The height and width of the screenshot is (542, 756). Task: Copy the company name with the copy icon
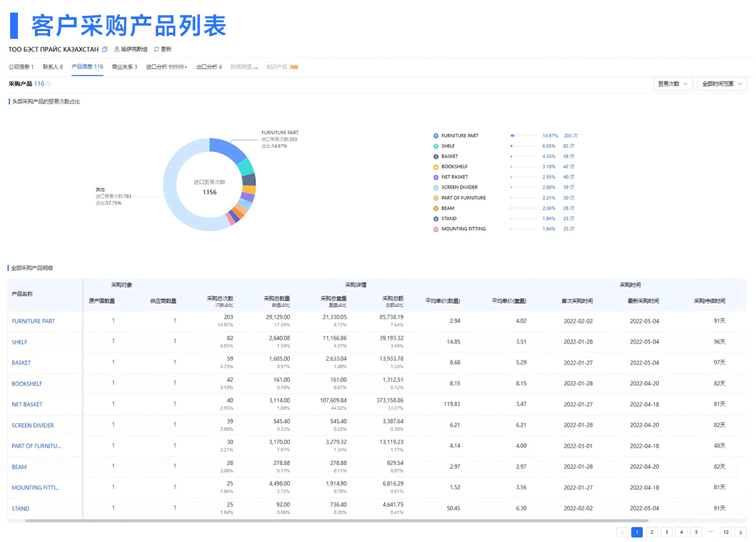[x=105, y=49]
